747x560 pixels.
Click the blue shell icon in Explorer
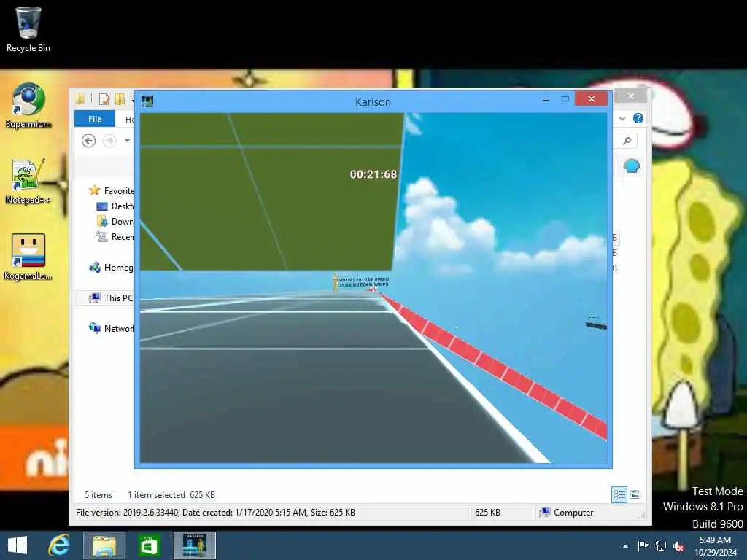coord(632,166)
